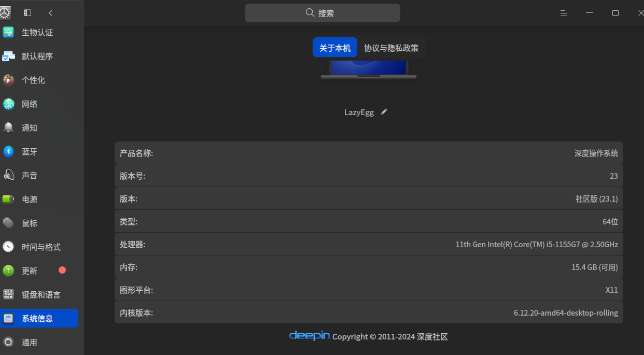This screenshot has width=644, height=355.
Task: Open the Update arrow icon (更新)
Action: 8,271
